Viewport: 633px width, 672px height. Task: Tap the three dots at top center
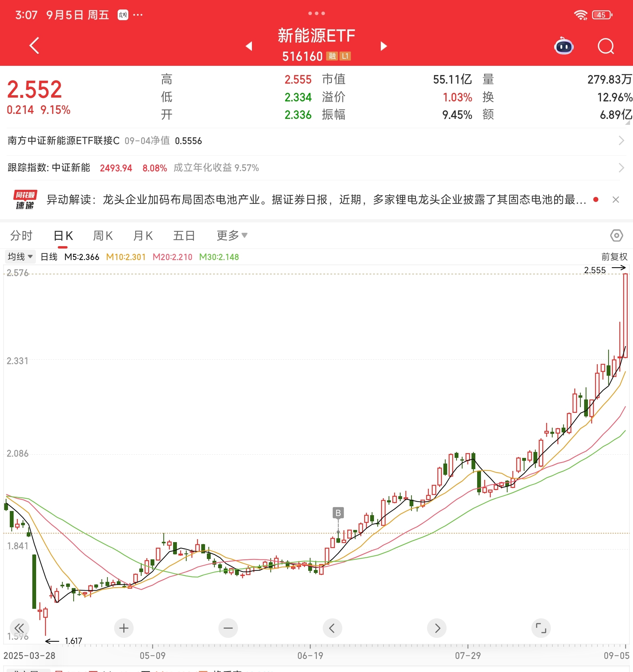316,14
